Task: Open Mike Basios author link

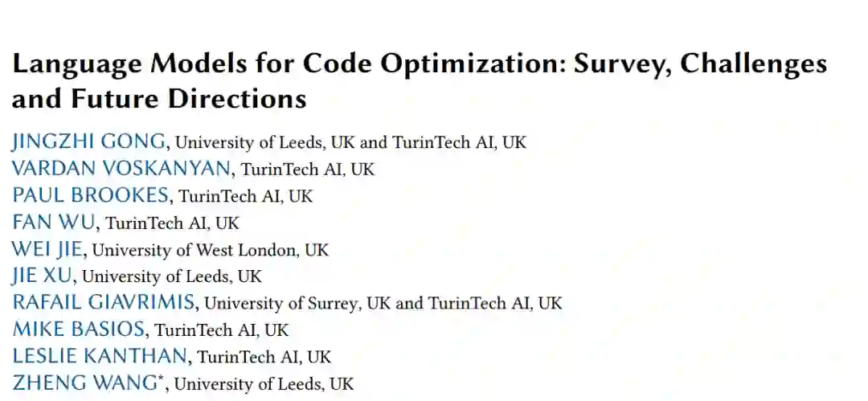Action: [79, 329]
